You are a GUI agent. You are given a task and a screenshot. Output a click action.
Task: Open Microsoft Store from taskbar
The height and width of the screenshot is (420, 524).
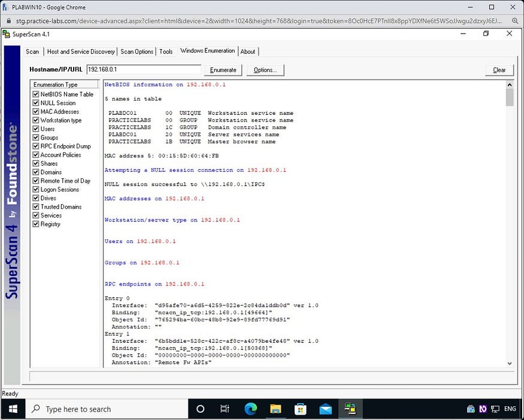(x=301, y=409)
